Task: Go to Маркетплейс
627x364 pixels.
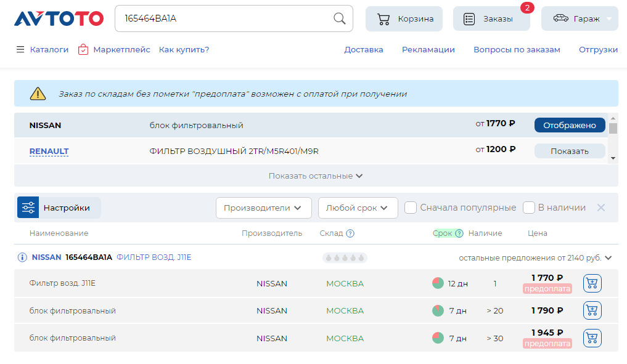Action: (x=121, y=49)
